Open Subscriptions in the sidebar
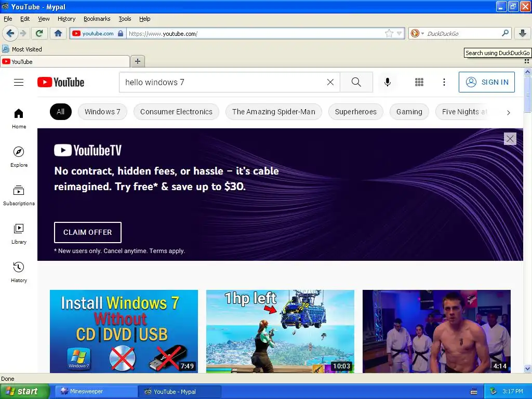 pos(19,195)
